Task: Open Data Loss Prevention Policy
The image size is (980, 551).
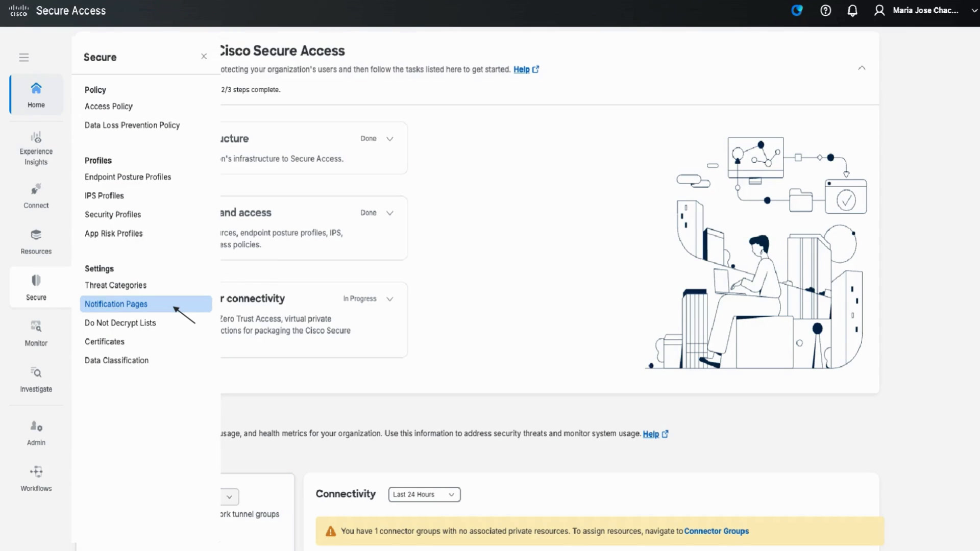Action: point(132,125)
